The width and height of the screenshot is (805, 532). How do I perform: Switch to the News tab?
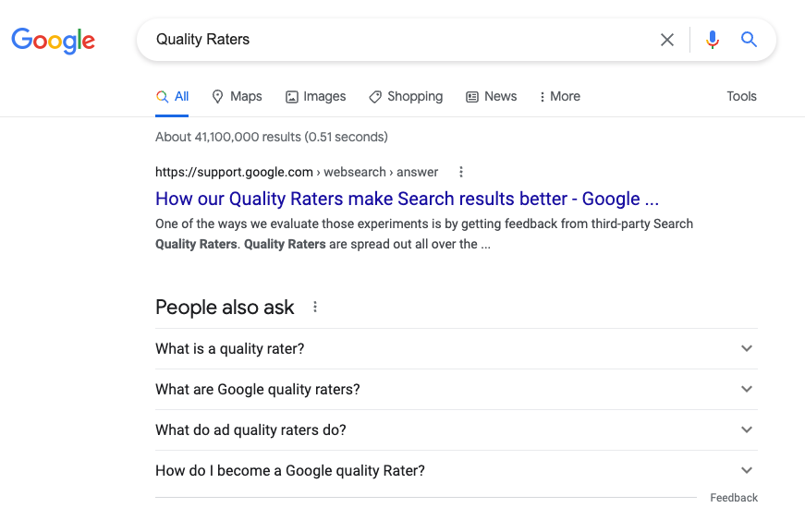coord(491,96)
